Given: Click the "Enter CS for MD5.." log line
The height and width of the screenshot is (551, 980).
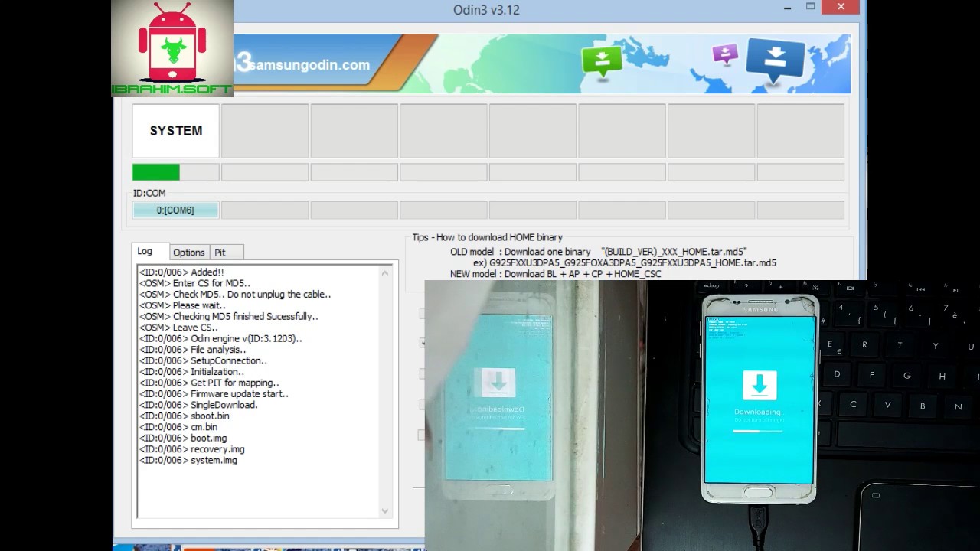Looking at the screenshot, I should [194, 283].
